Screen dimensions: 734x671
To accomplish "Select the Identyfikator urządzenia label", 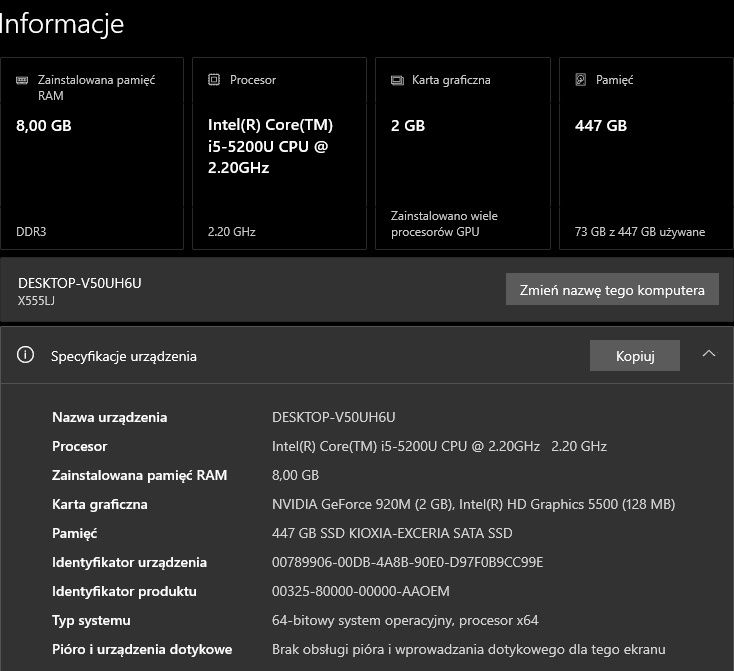I will pos(129,562).
